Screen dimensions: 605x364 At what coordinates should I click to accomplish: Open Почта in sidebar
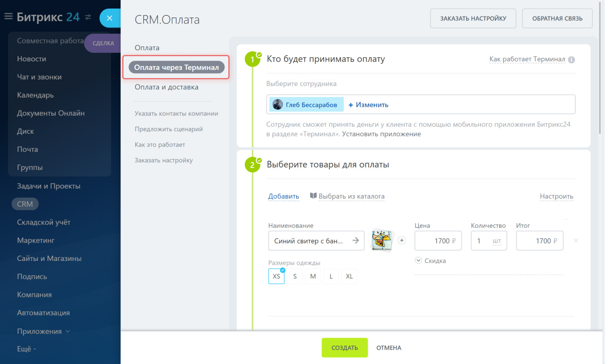coord(27,149)
